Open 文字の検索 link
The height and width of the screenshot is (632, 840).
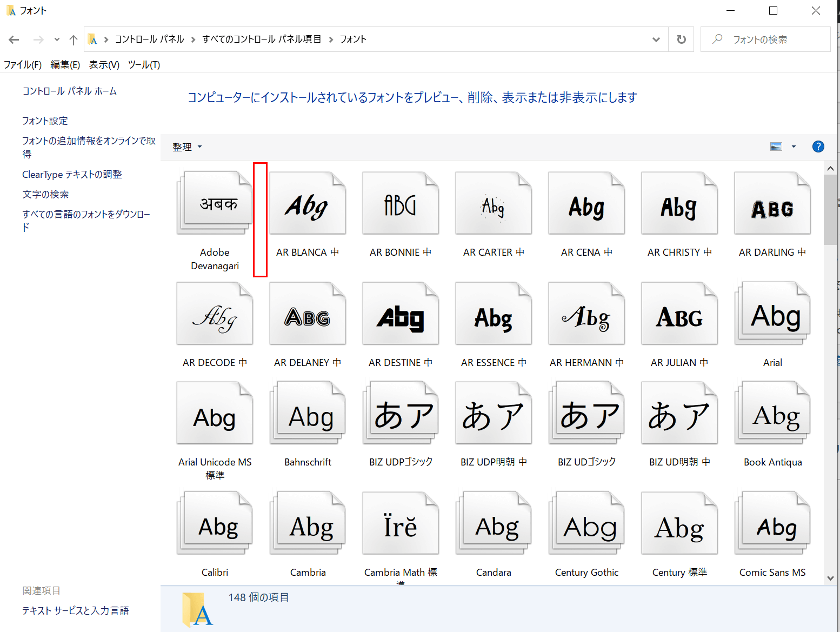pyautogui.click(x=45, y=195)
